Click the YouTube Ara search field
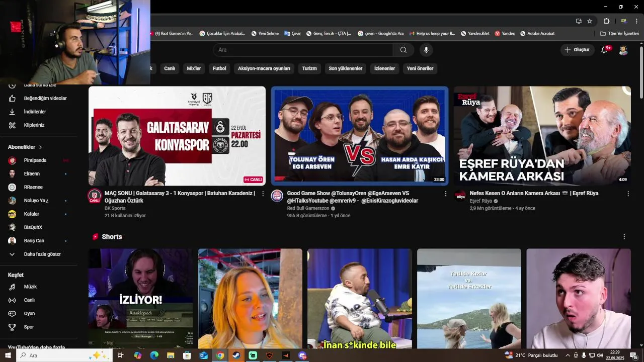The height and width of the screenshot is (362, 644). [303, 50]
